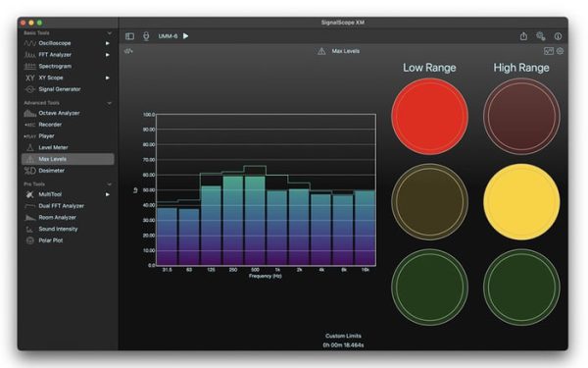Expand the Oscilloscope submenu arrow
This screenshot has height=368, width=588.
click(107, 43)
